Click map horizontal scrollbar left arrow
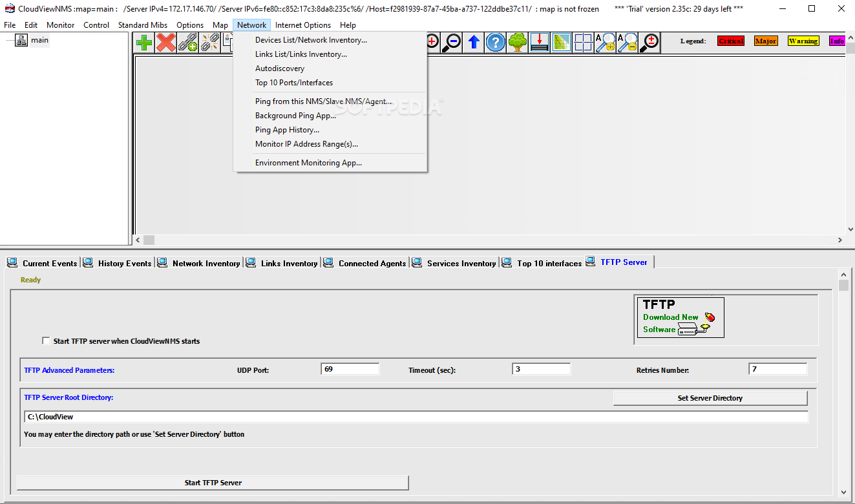Screen dimensions: 855x504 tap(138, 240)
